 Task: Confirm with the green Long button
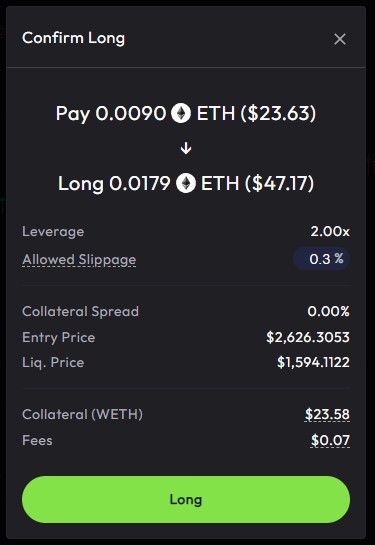pos(186,499)
